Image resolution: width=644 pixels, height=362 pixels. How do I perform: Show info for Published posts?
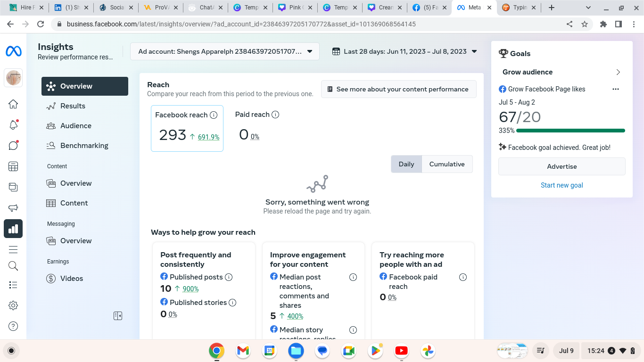[x=229, y=277]
